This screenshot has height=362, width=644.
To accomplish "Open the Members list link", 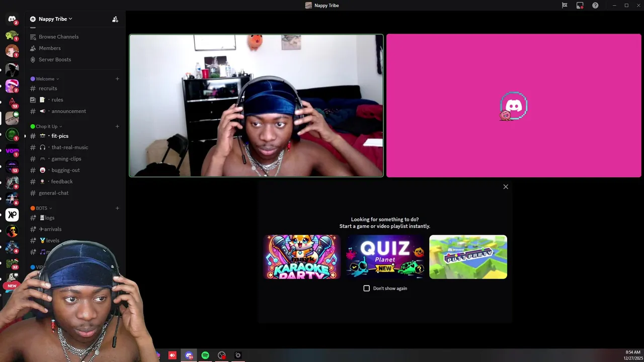I will coord(50,48).
